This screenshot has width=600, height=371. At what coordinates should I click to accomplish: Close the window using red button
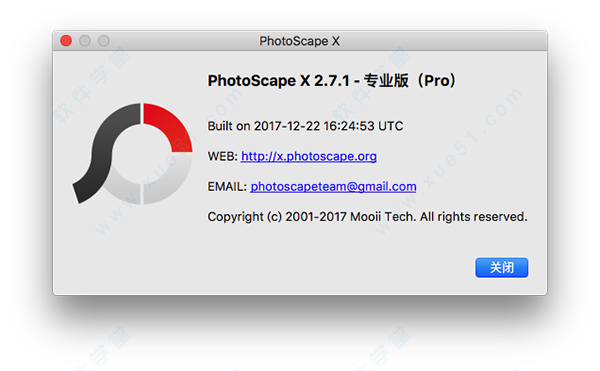tap(66, 41)
